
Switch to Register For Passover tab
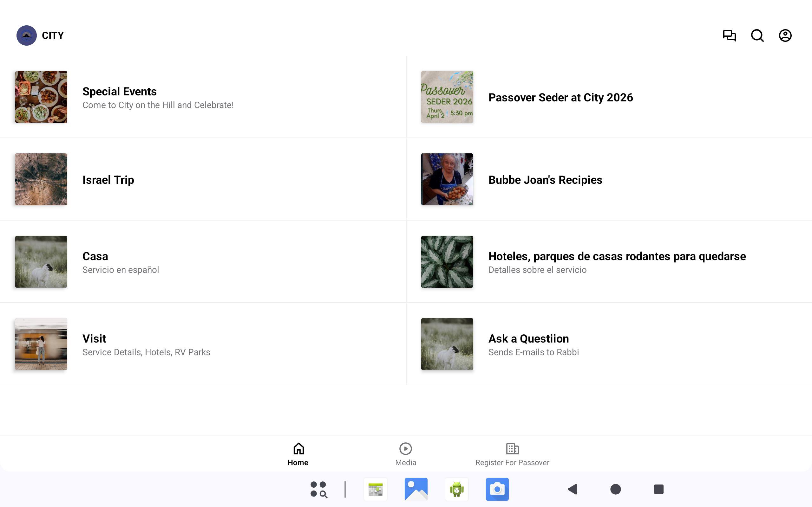(x=512, y=454)
